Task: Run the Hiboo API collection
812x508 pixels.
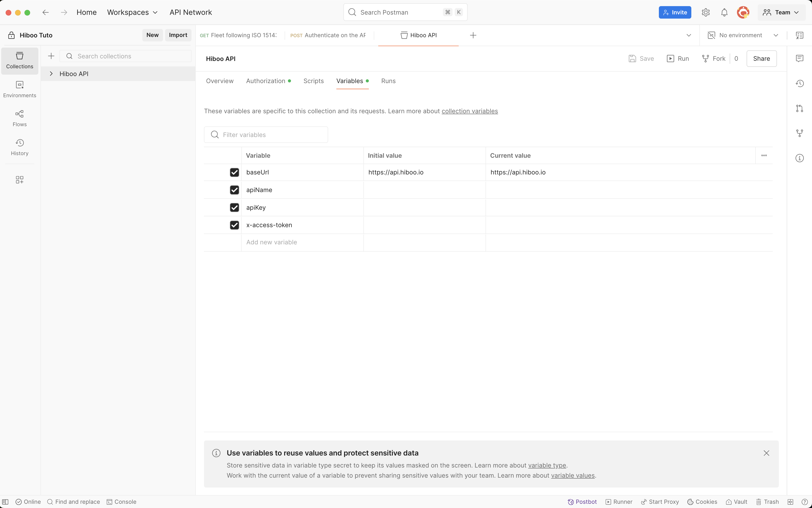Action: click(678, 58)
